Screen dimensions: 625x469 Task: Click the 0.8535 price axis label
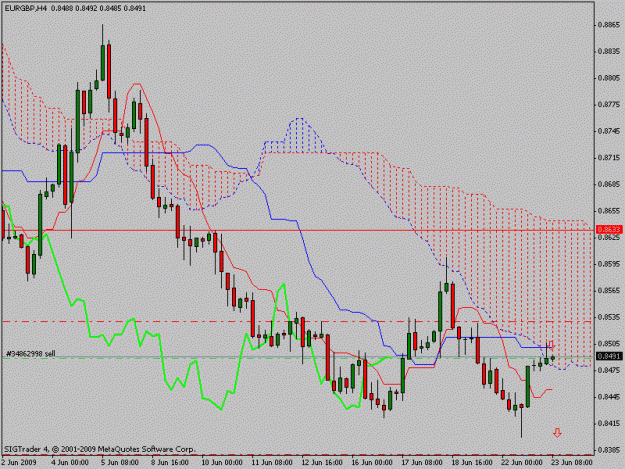pos(608,317)
